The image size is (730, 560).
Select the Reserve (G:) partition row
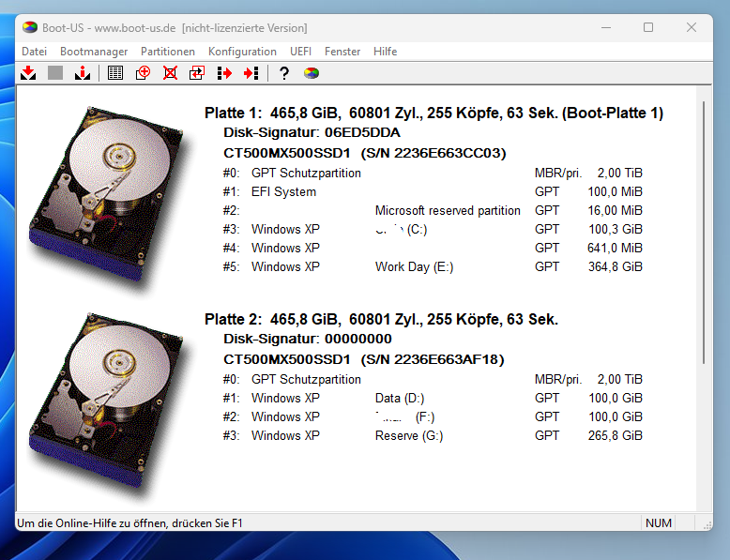pyautogui.click(x=433, y=435)
